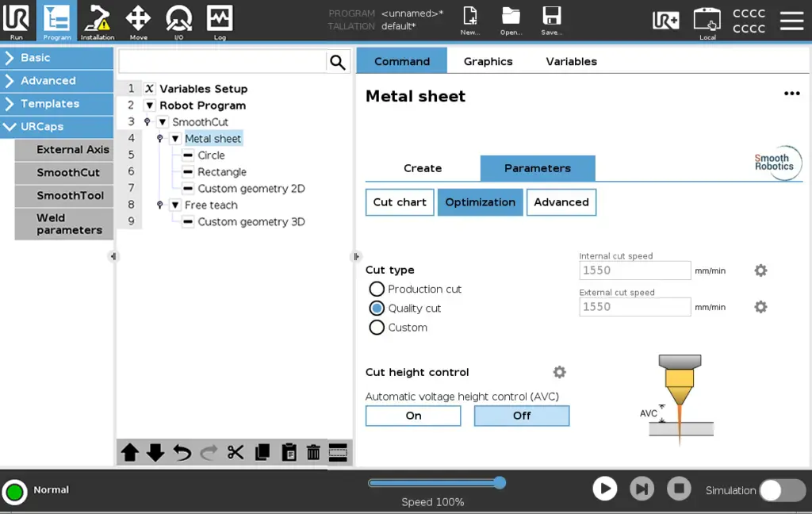This screenshot has width=812, height=514.
Task: Open external cut speed gear settings
Action: 760,307
